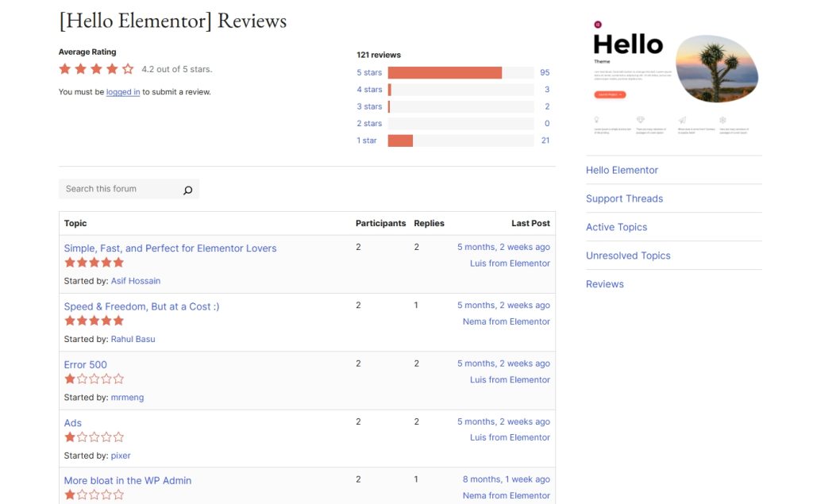Click the mrmeng author link
This screenshot has width=813, height=504.
pos(127,397)
